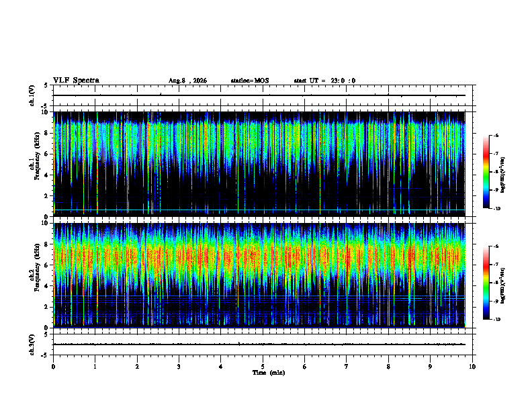The height and width of the screenshot is (411, 532).
Task: Click the ch.1 frequency axis '4' tick label
Action: click(x=47, y=175)
